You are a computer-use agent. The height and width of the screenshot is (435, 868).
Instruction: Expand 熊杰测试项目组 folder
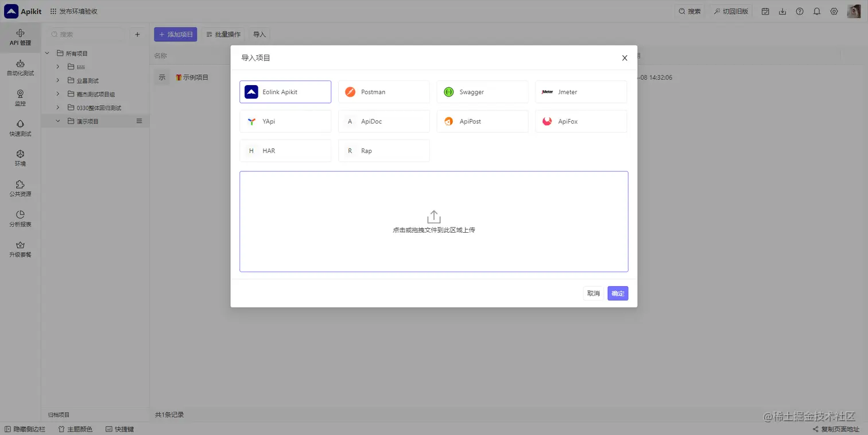[57, 94]
